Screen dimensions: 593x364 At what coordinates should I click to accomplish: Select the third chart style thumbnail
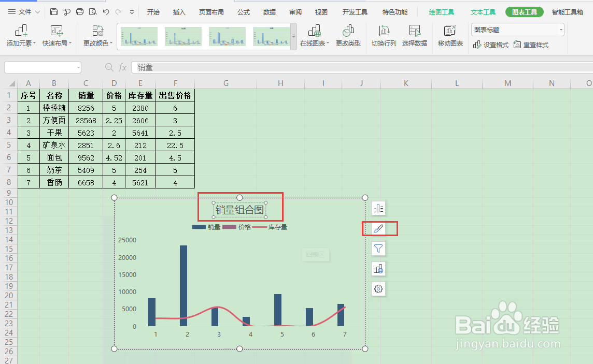tap(227, 36)
